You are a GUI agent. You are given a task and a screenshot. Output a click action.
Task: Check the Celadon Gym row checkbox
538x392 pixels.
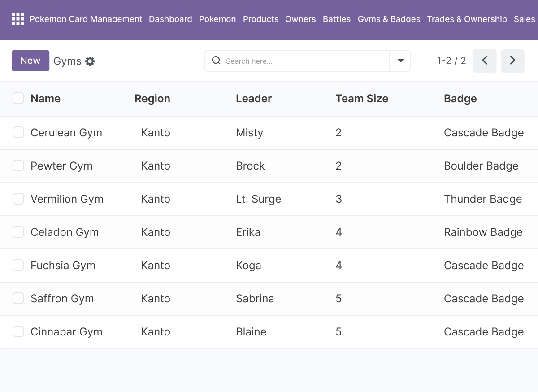click(18, 232)
